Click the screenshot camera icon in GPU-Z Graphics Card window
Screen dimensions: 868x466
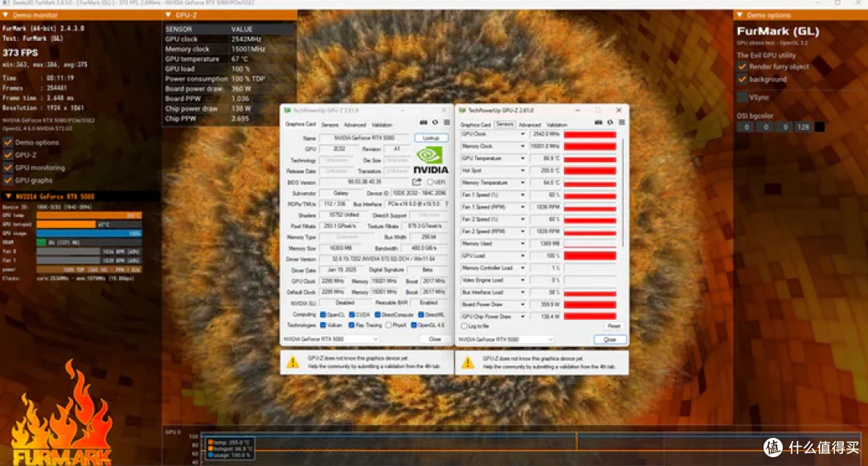(424, 122)
